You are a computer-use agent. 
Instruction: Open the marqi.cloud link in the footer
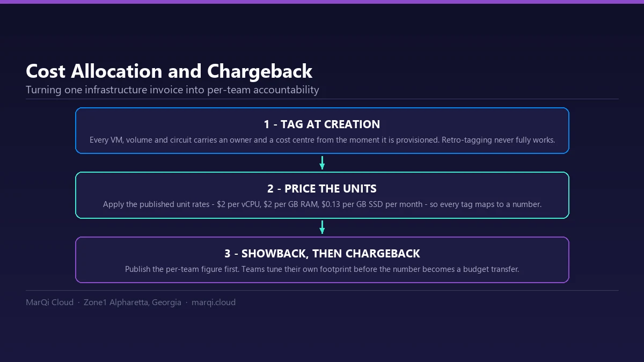click(214, 302)
